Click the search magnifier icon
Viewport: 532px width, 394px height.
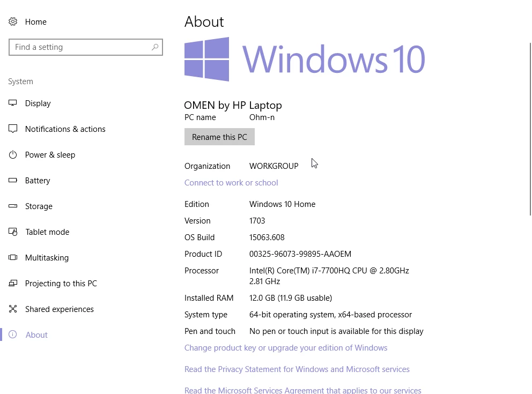155,47
